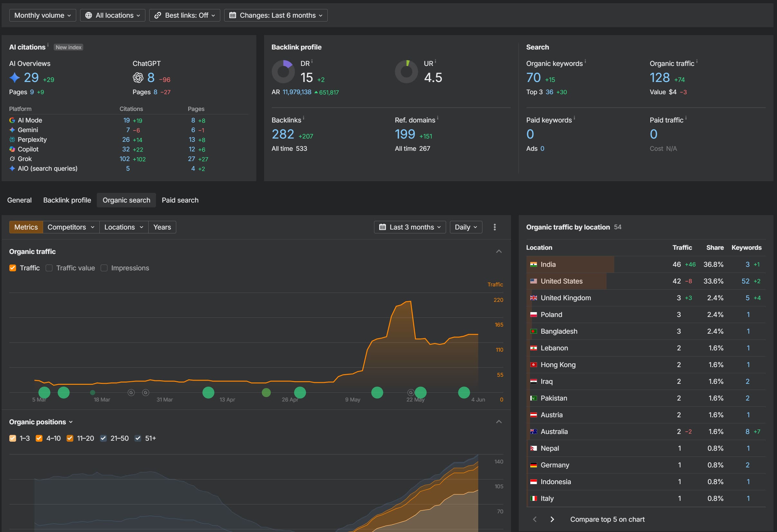
Task: Toggle the 1–3 positions checkbox
Action: [13, 438]
